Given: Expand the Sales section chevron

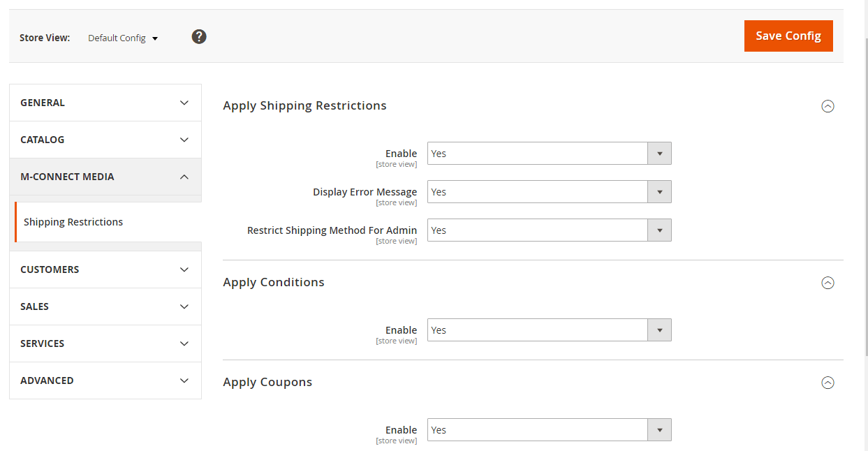Looking at the screenshot, I should coord(184,306).
